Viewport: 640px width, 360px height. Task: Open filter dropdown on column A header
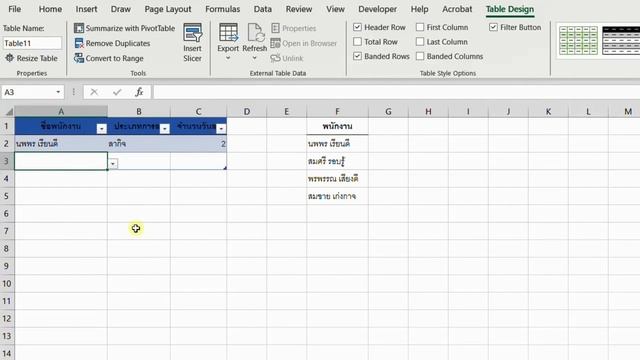[x=102, y=129]
